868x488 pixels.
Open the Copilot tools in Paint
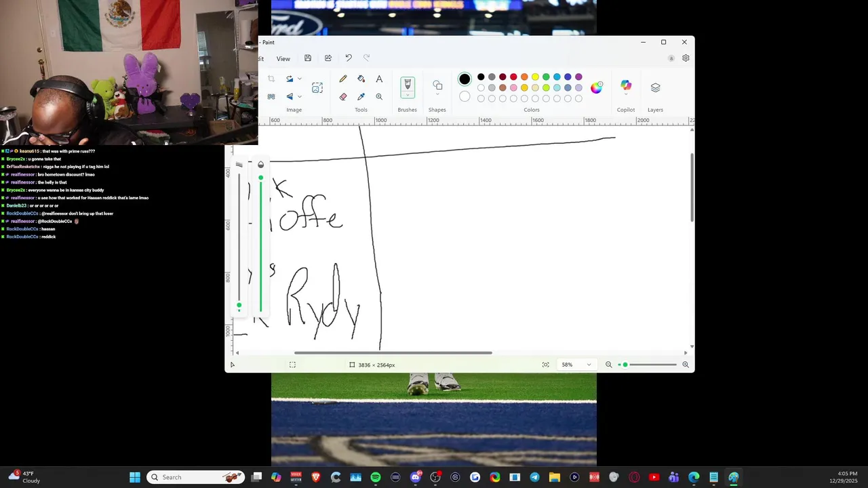(626, 85)
